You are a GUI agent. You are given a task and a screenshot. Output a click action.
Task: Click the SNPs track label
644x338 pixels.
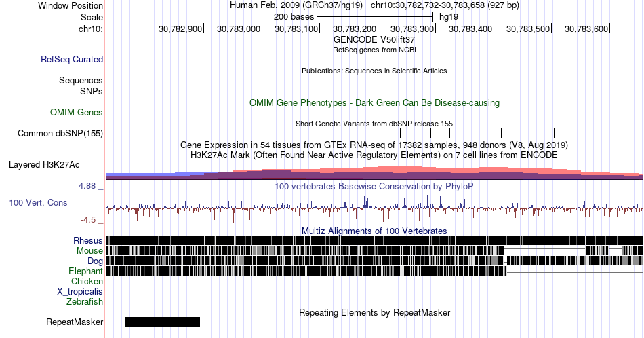[92, 91]
